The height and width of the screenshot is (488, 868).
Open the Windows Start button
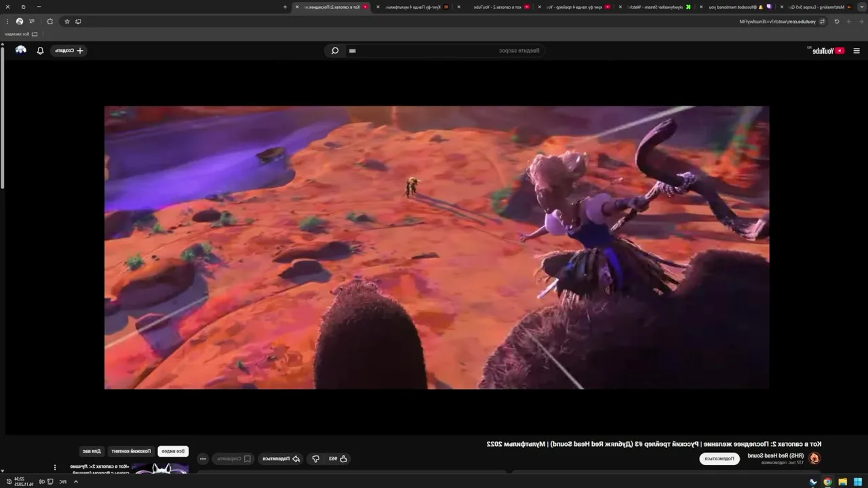pos(859,482)
